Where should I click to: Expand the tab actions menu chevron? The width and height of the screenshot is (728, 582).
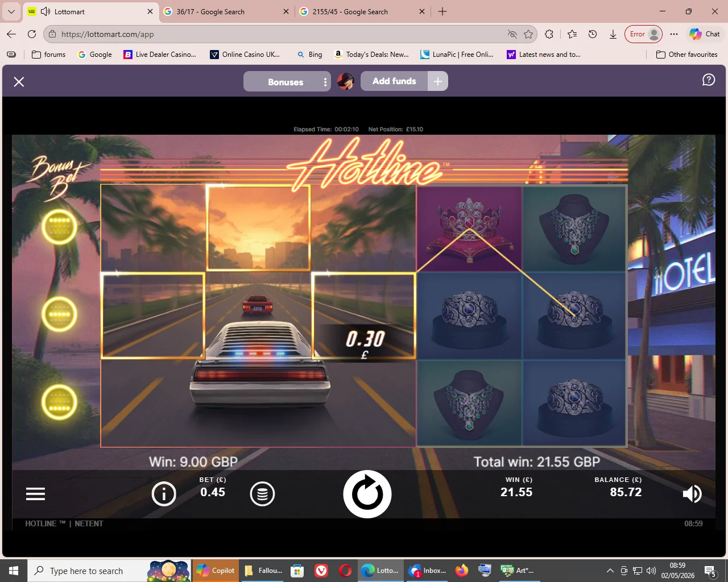pos(11,11)
